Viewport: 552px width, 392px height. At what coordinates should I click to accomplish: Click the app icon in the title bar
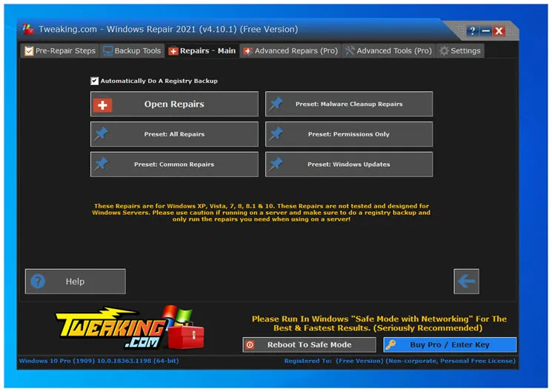click(28, 29)
